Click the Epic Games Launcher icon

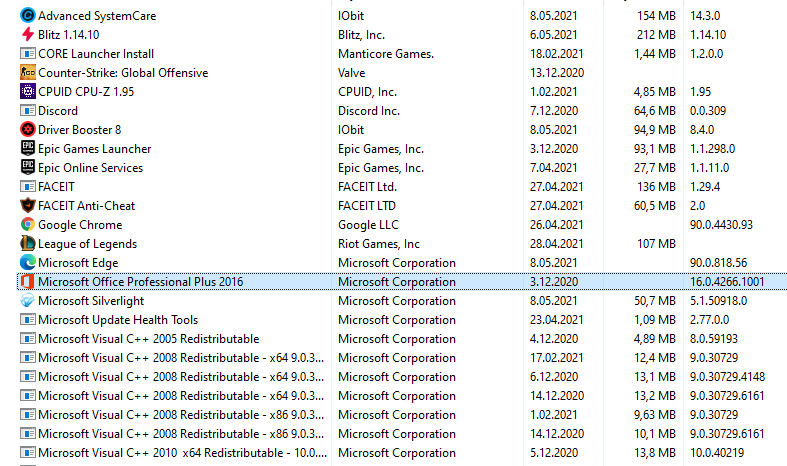28,149
